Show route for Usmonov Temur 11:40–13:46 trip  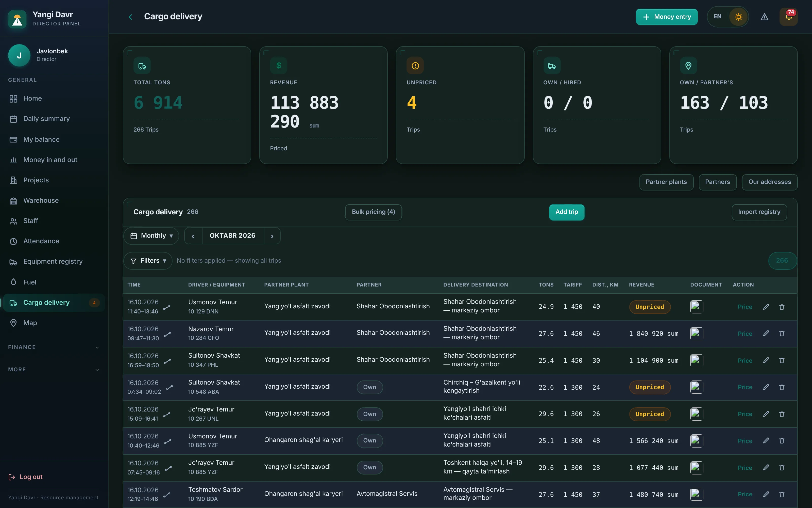pyautogui.click(x=167, y=307)
